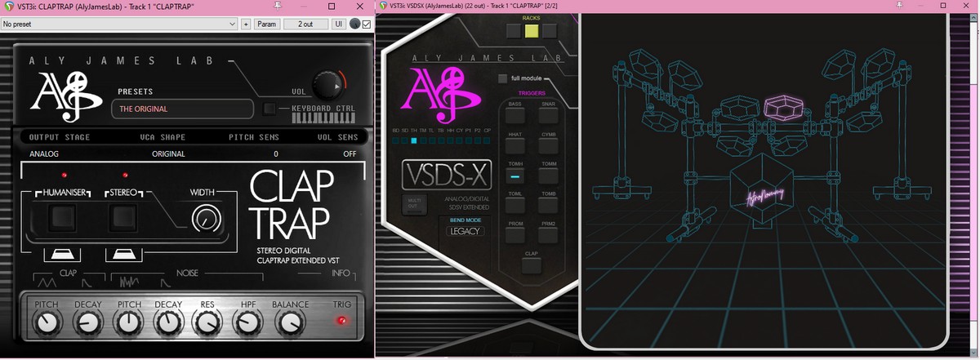Open THE ORIGINAL presets field

pyautogui.click(x=185, y=108)
